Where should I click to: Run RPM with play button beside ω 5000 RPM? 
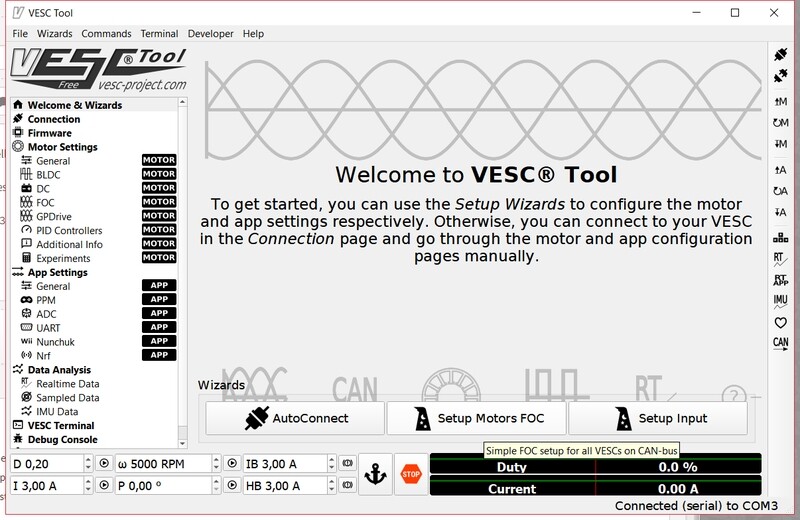click(232, 463)
